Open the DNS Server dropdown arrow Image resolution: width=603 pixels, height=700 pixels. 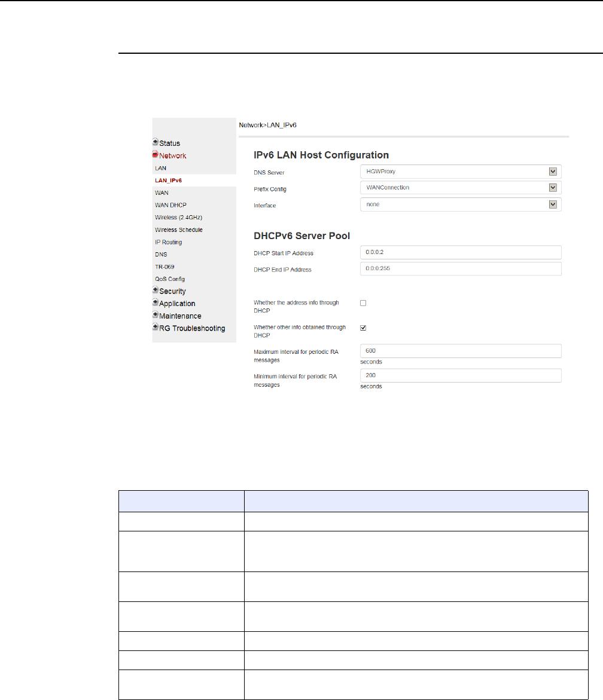point(553,172)
